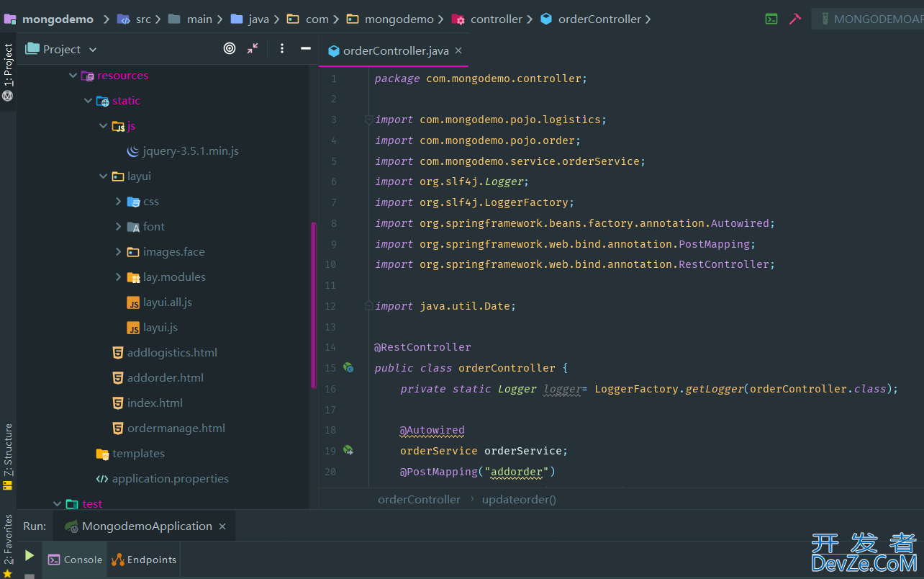The width and height of the screenshot is (924, 579).
Task: Click the terminal icon in top toolbar
Action: [x=771, y=19]
